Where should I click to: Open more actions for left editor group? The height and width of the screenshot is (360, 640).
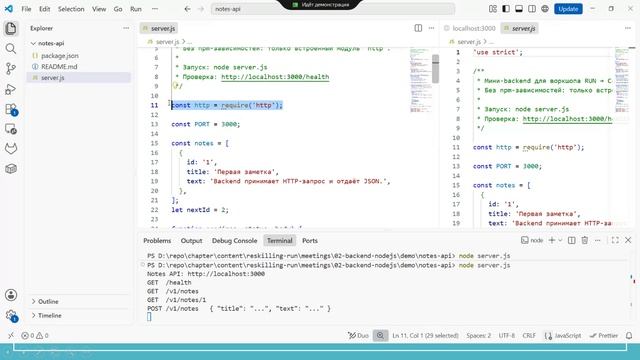pos(431,28)
